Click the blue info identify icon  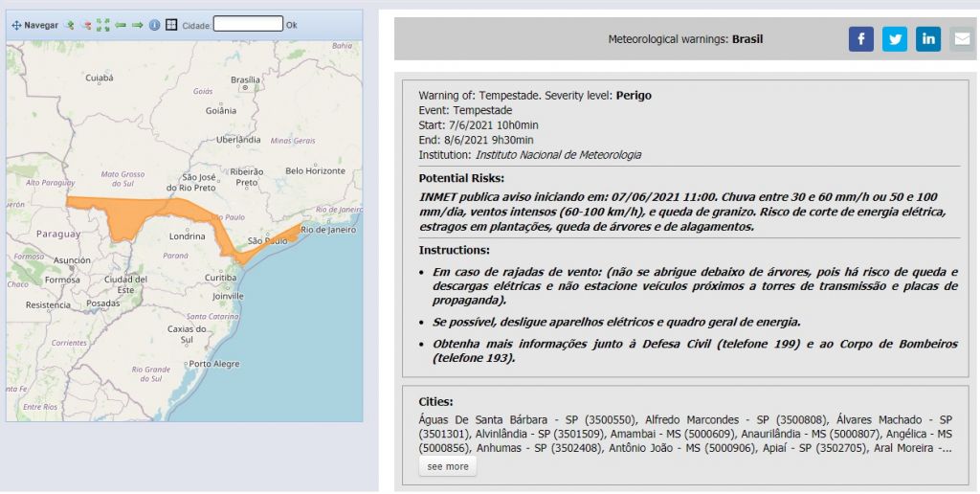(x=154, y=25)
